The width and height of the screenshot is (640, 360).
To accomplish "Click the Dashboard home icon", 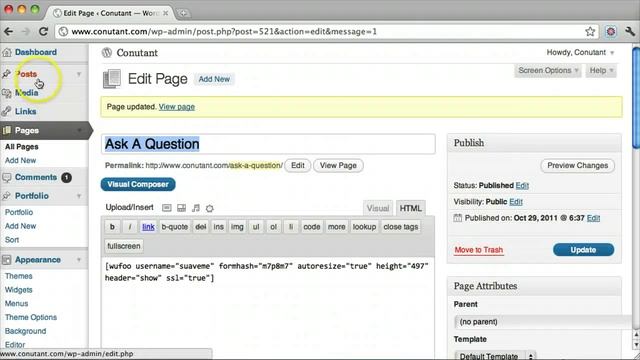I will pos(7,52).
